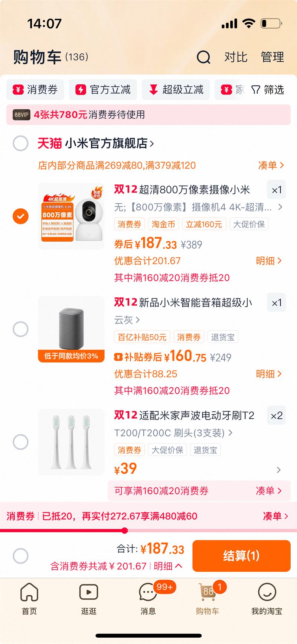Tap 管理 to manage the cart
Screen dimensions: 297x644
click(x=272, y=57)
